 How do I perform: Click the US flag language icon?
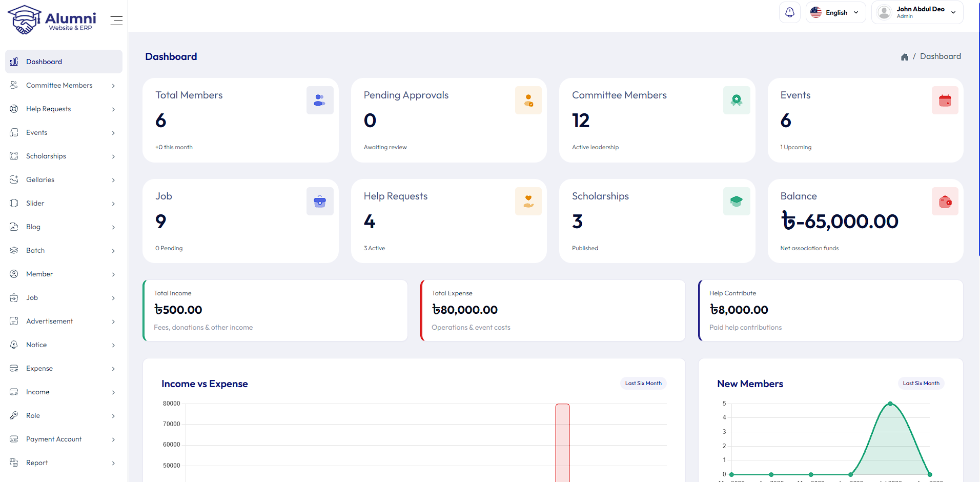click(816, 12)
